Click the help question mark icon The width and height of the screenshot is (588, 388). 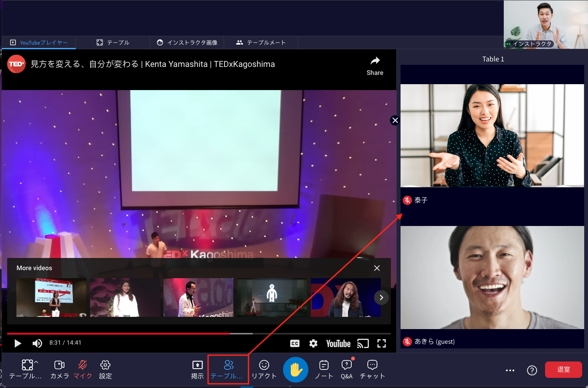[532, 370]
